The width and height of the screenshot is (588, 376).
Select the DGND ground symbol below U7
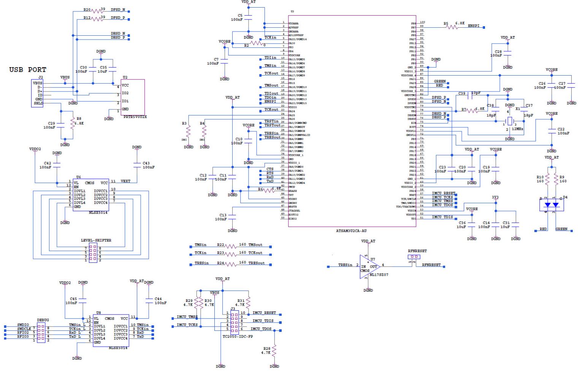point(368,289)
